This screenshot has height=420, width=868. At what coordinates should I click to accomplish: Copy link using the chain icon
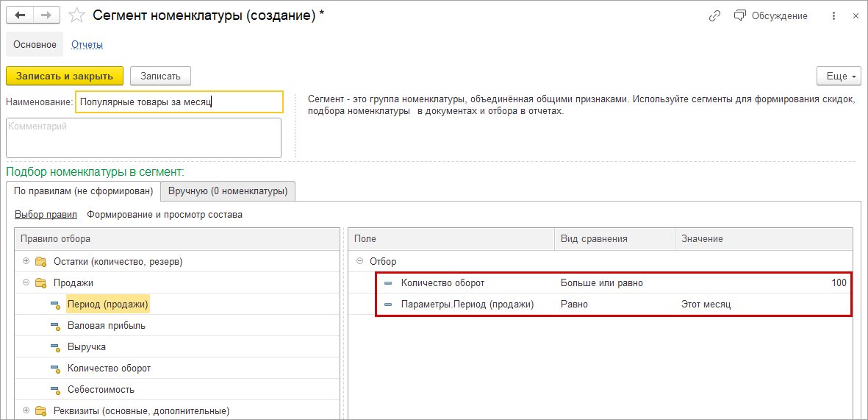(714, 15)
